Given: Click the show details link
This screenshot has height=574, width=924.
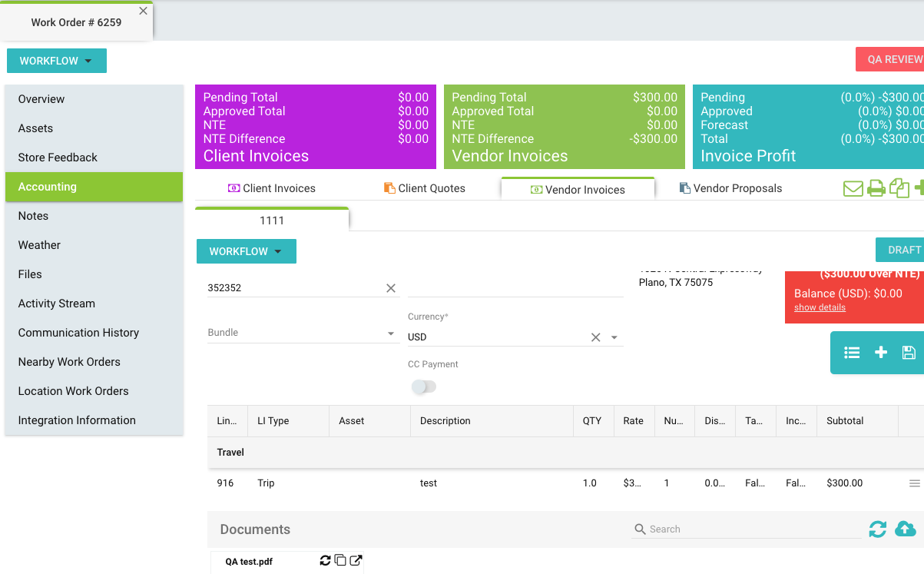Looking at the screenshot, I should (x=820, y=307).
